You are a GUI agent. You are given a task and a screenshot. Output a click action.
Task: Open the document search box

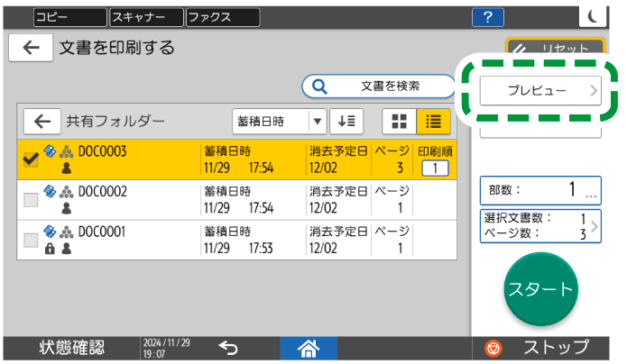click(x=378, y=86)
